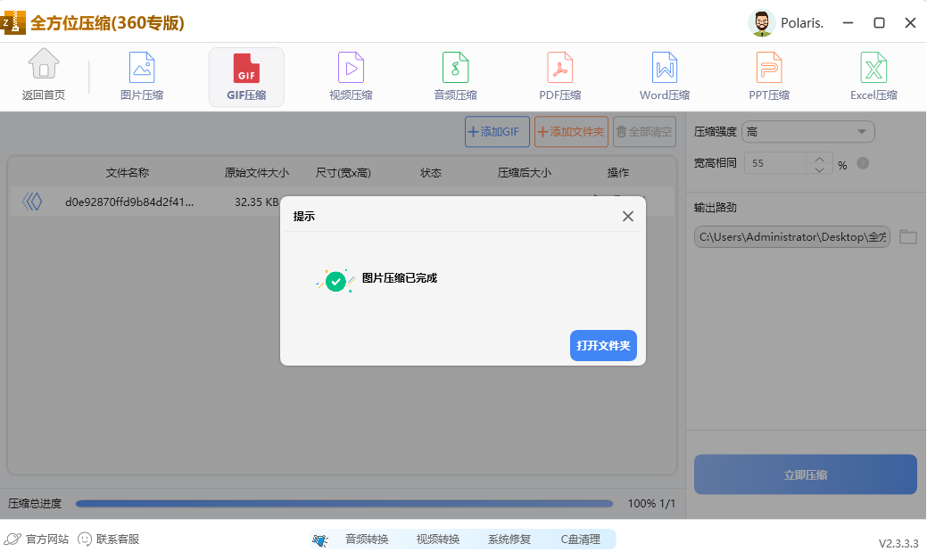Select the PPT压缩 icon

(x=768, y=75)
